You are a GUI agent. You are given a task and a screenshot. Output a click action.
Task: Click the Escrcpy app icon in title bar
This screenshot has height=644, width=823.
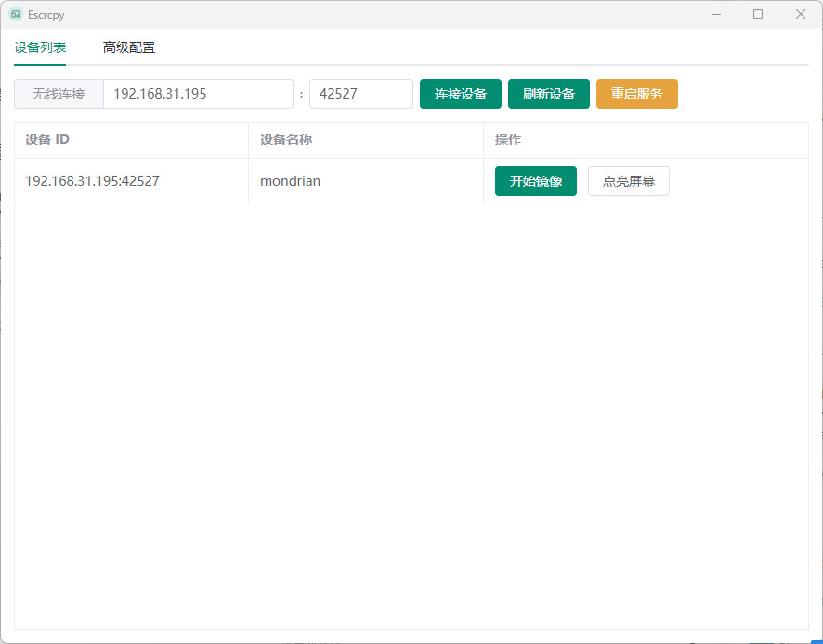point(16,14)
